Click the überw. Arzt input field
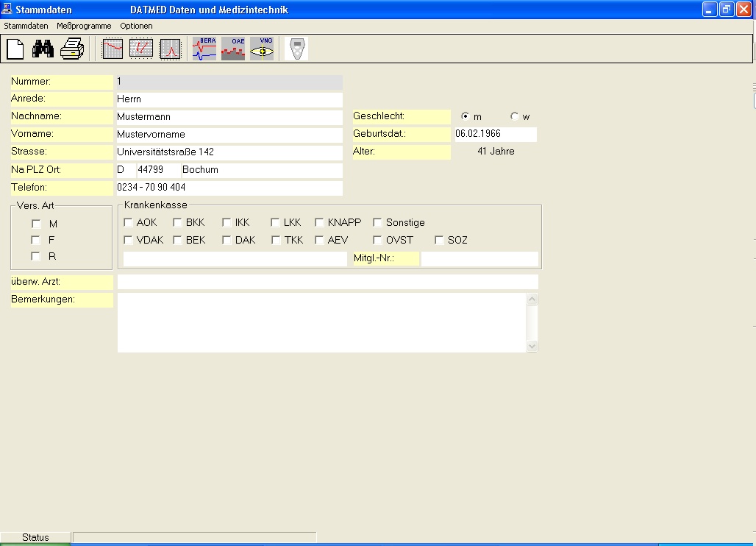756x546 pixels. point(328,282)
